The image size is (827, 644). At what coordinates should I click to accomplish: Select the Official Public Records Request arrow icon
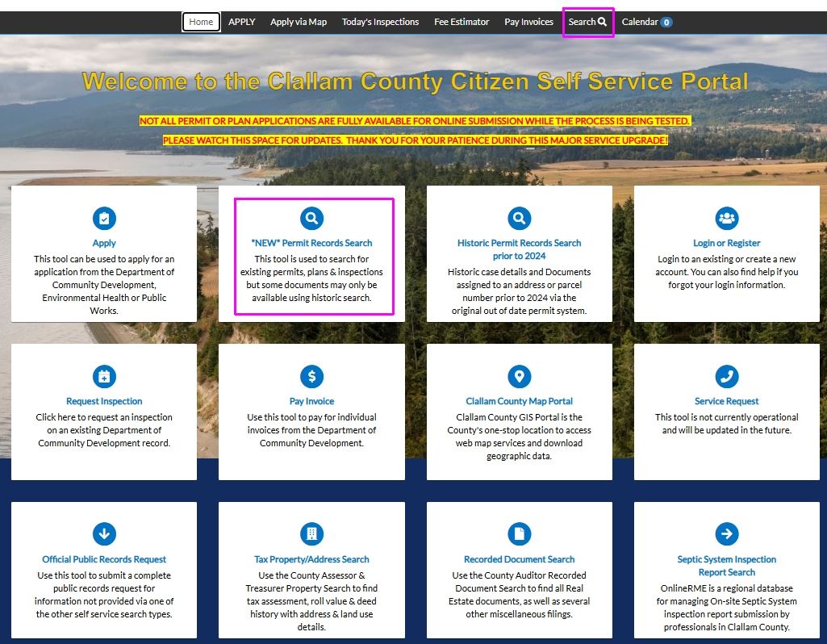104,533
